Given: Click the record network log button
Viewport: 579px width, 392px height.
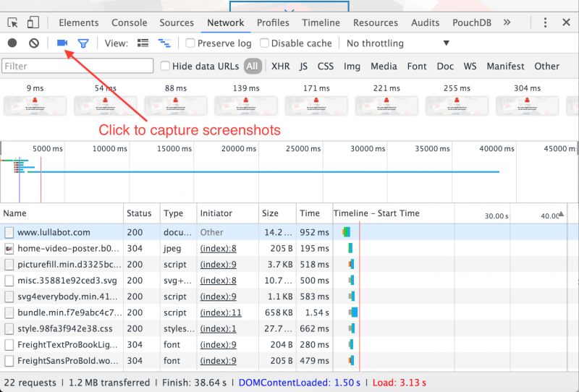Looking at the screenshot, I should click(x=12, y=43).
